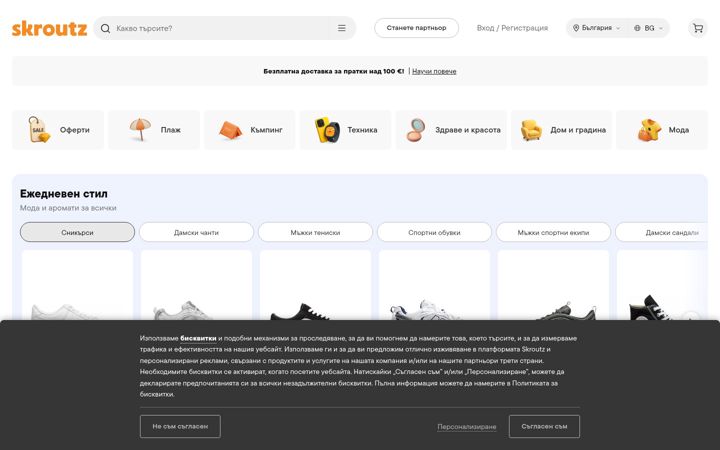Open the Персонализиране cookie settings link
This screenshot has height=450, width=720.
coord(467,427)
